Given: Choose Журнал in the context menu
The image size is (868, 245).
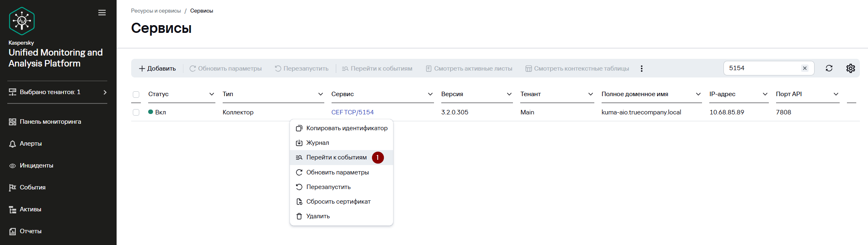Looking at the screenshot, I should tap(341, 143).
